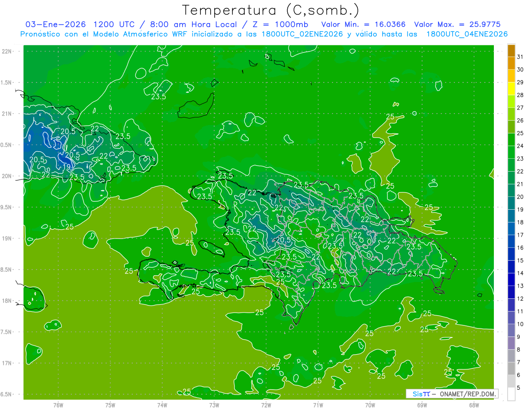Click the '72W' longitude axis label
The height and width of the screenshot is (411, 532).
(266, 405)
